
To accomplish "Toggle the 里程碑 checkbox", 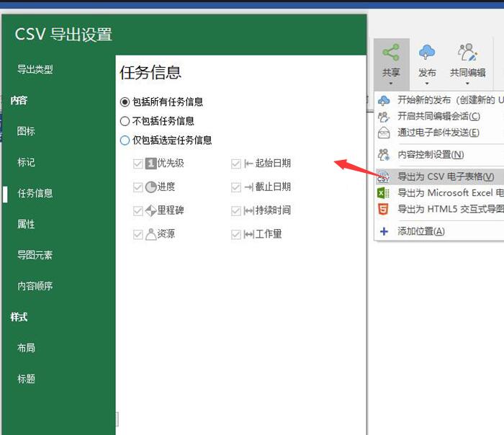I will pyautogui.click(x=138, y=211).
